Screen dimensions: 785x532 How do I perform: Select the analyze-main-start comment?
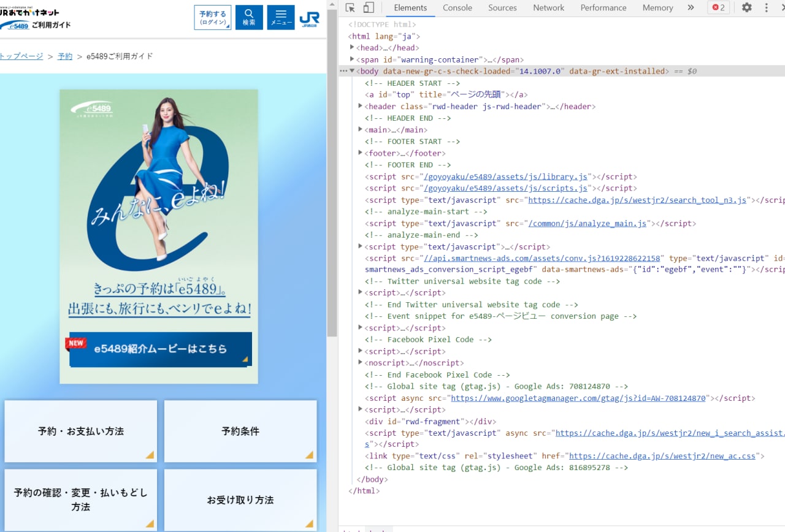pos(426,211)
